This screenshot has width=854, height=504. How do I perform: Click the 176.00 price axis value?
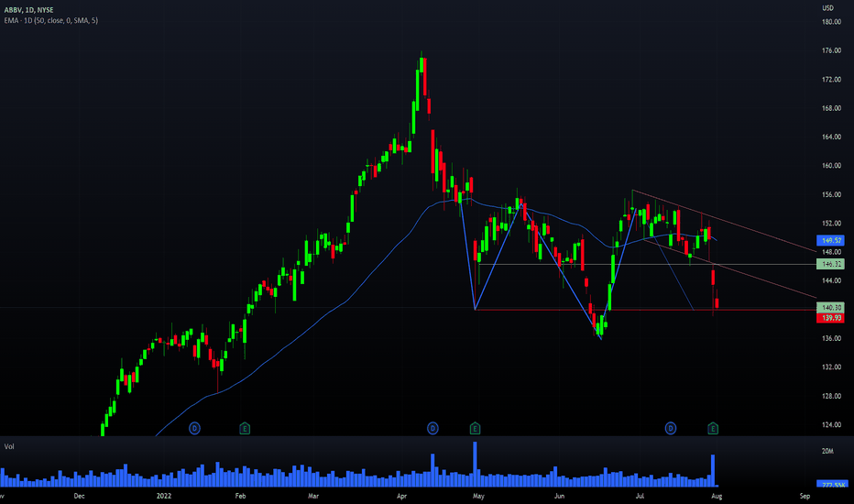pyautogui.click(x=831, y=50)
